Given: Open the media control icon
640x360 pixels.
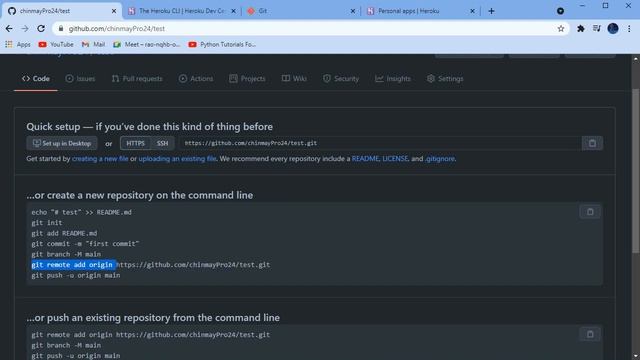Looking at the screenshot, I should 597,29.
